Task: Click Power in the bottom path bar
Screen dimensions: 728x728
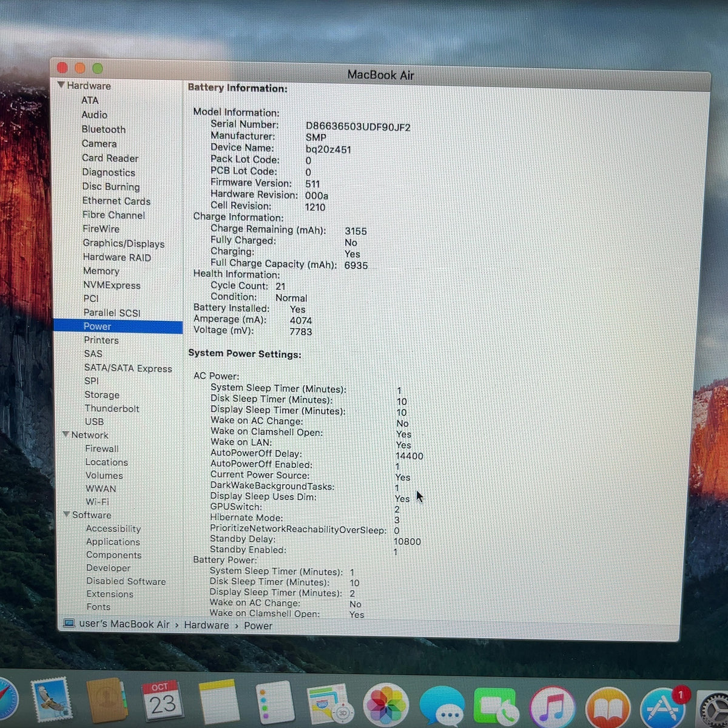Action: point(258,625)
